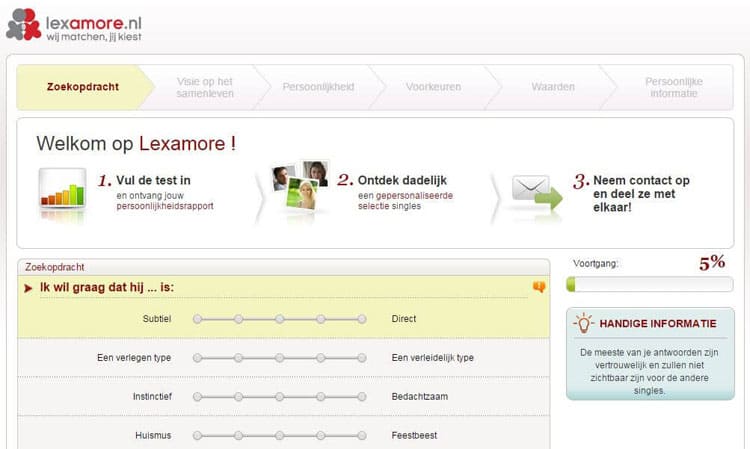The height and width of the screenshot is (449, 750).
Task: Select second point on Instinctief–Bedachtzaam scale
Action: [239, 396]
